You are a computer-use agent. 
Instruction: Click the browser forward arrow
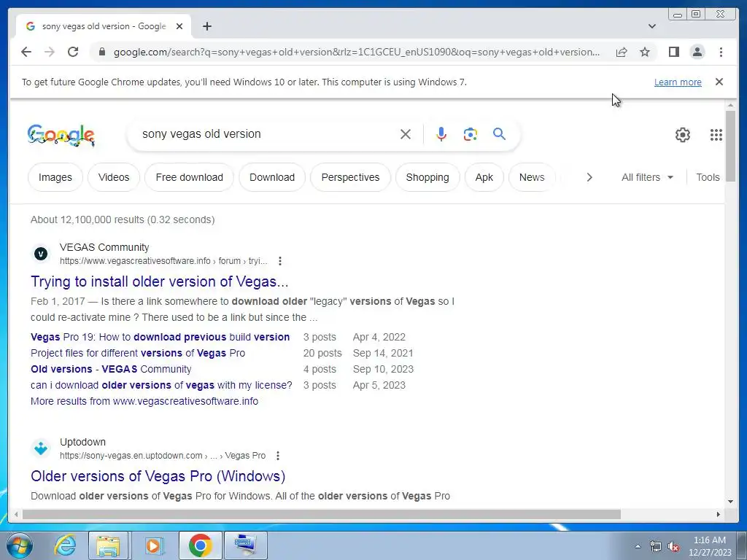click(50, 52)
